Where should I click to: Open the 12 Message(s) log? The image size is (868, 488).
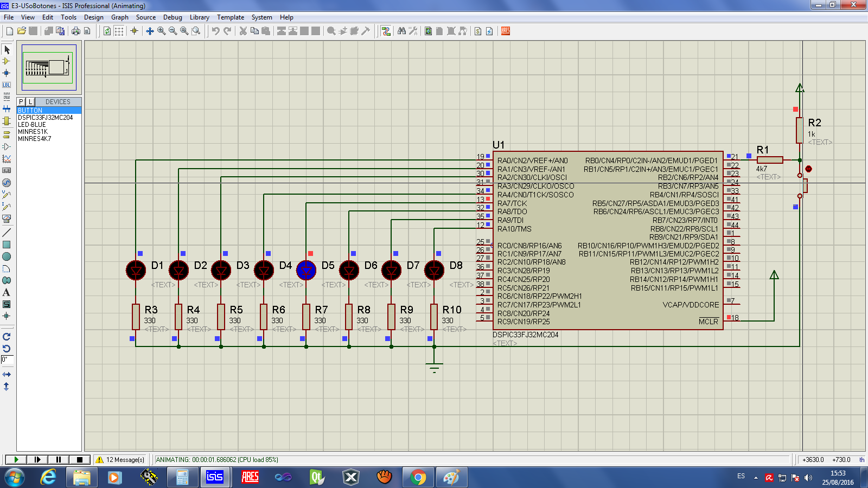[120, 459]
